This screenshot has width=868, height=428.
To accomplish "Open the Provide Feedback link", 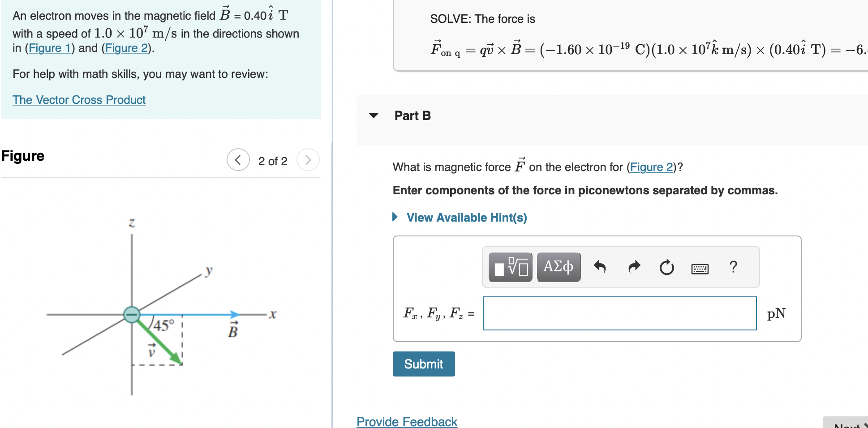I will [406, 421].
